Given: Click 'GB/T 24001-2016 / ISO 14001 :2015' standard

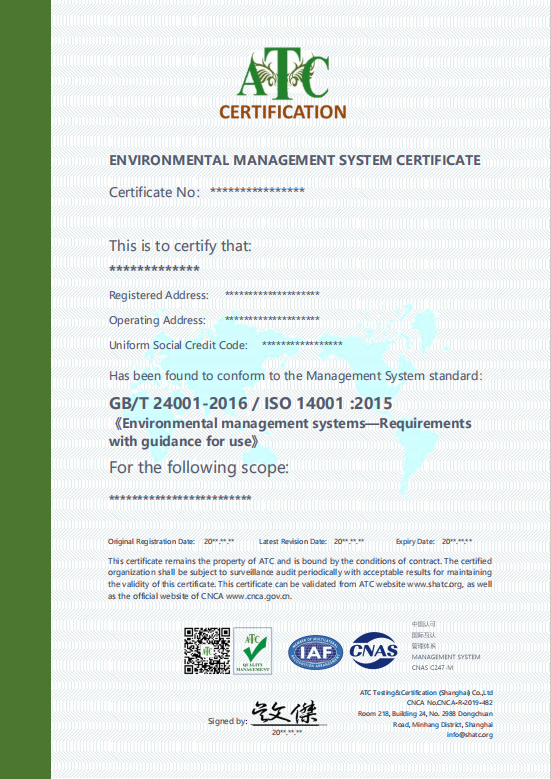Looking at the screenshot, I should coord(250,403).
